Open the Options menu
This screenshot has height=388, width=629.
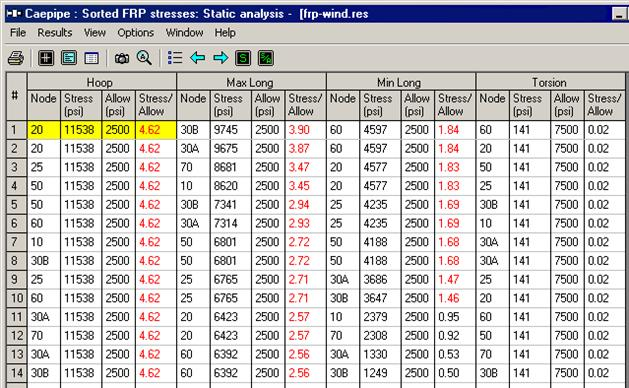136,33
